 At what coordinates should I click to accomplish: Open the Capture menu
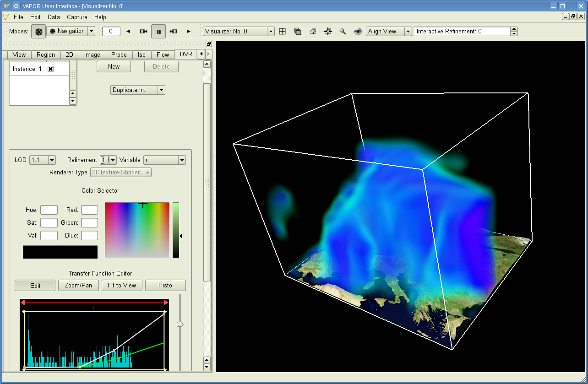(77, 17)
